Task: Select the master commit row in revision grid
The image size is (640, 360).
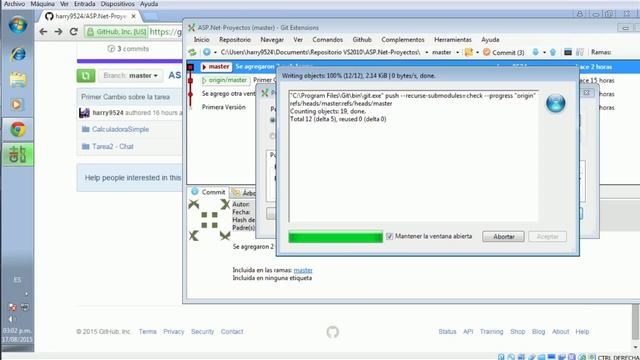Action: [x=413, y=67]
